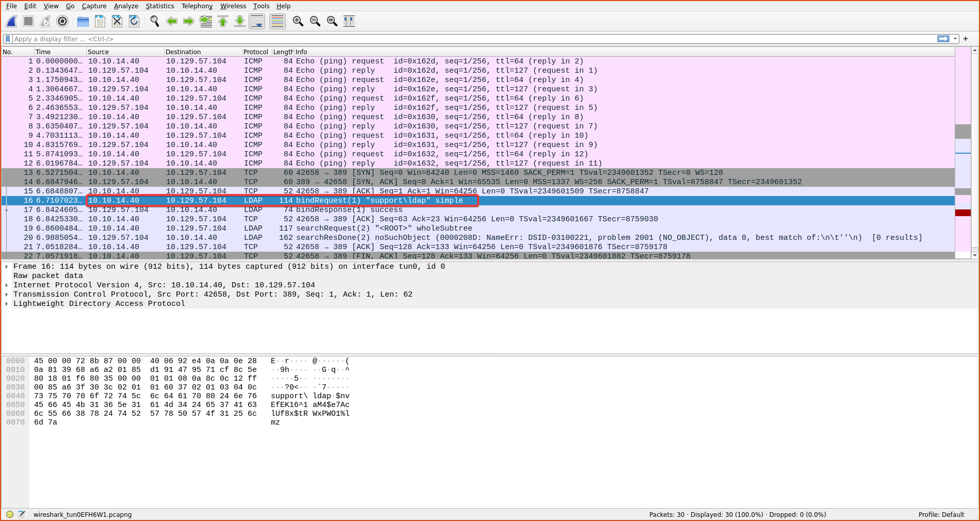Viewport: 980px width, 521px height.
Task: Close the capture file using the X icon
Action: pos(117,21)
